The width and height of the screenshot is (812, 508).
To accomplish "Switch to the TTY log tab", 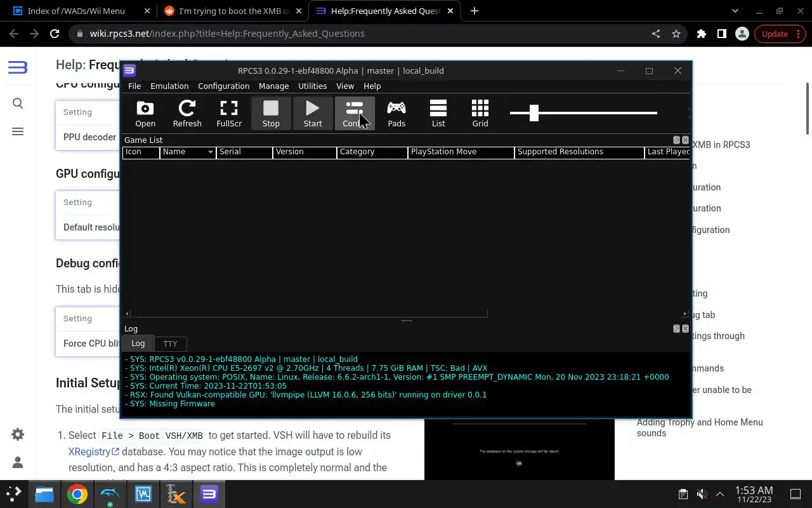I will [x=170, y=344].
